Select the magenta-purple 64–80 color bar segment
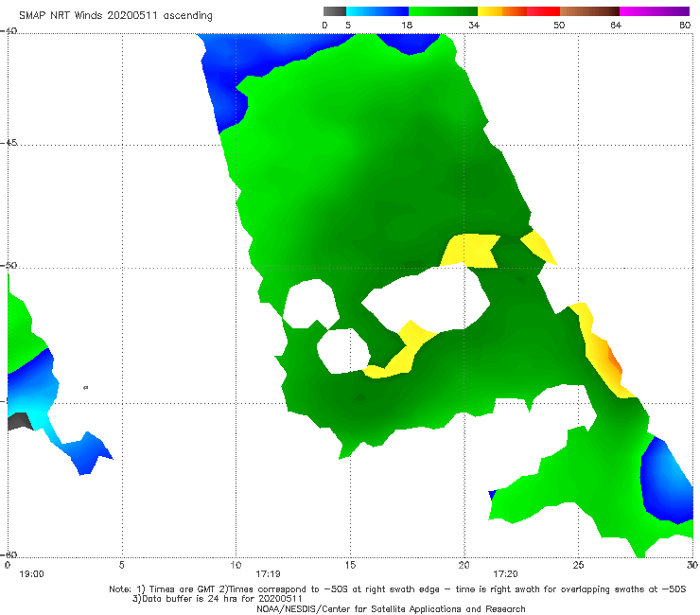This screenshot has width=700, height=615. (x=655, y=11)
